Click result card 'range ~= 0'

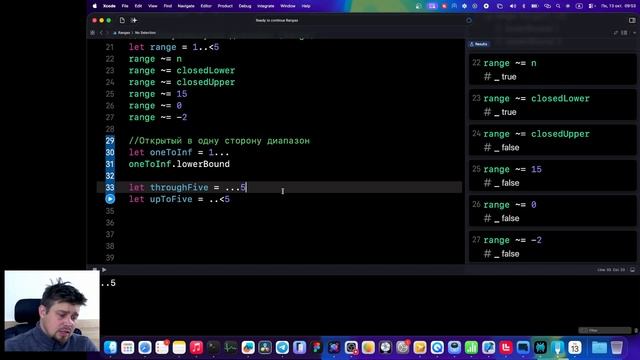(553, 211)
